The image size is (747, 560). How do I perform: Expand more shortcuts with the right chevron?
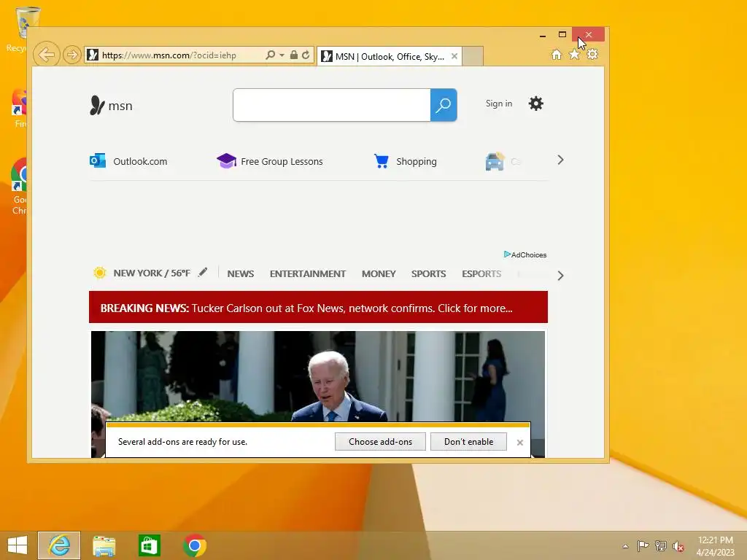click(x=560, y=160)
